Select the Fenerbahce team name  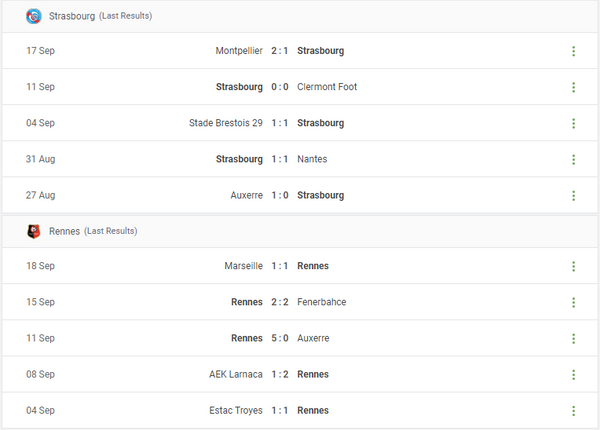(x=322, y=302)
